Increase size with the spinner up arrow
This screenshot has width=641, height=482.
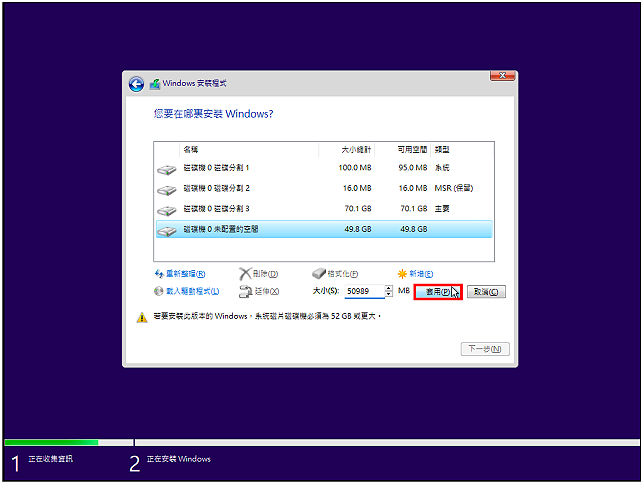click(388, 288)
